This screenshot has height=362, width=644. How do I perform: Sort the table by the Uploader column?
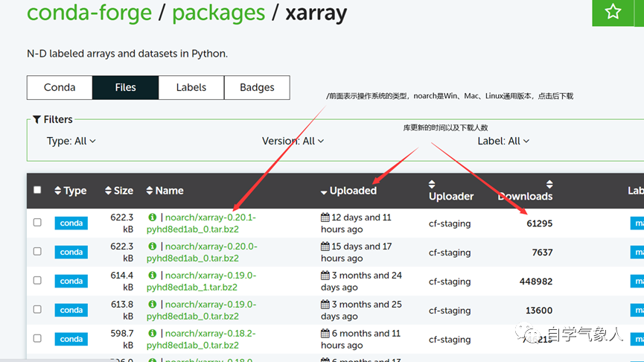pyautogui.click(x=451, y=191)
